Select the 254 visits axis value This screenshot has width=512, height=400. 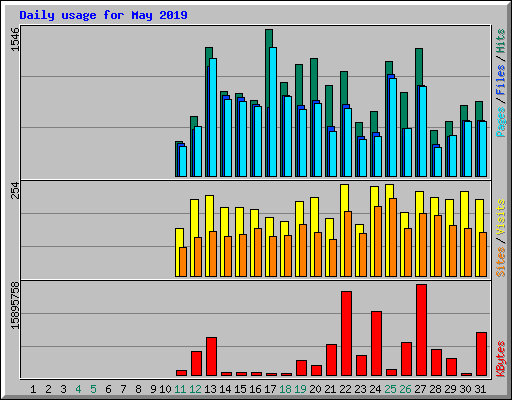point(15,190)
